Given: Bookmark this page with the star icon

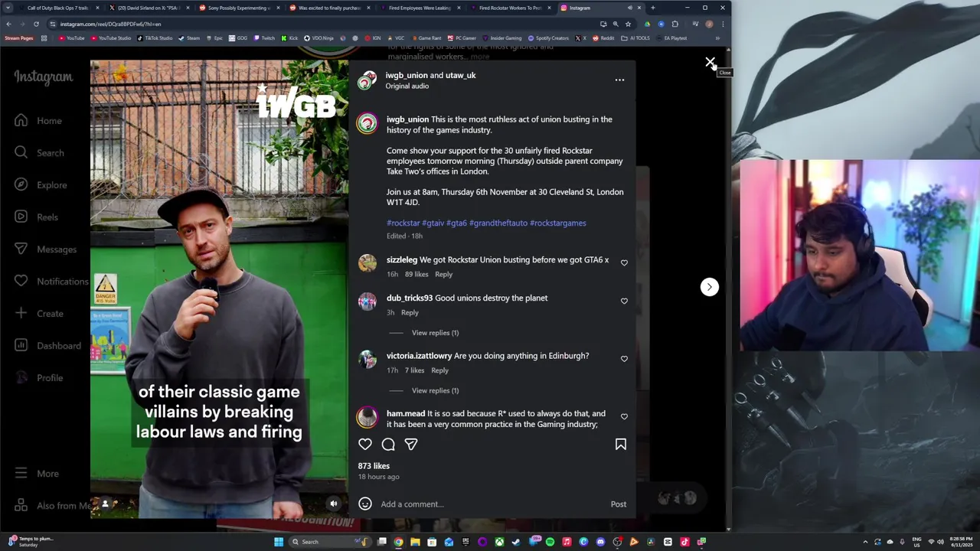Looking at the screenshot, I should (x=628, y=24).
